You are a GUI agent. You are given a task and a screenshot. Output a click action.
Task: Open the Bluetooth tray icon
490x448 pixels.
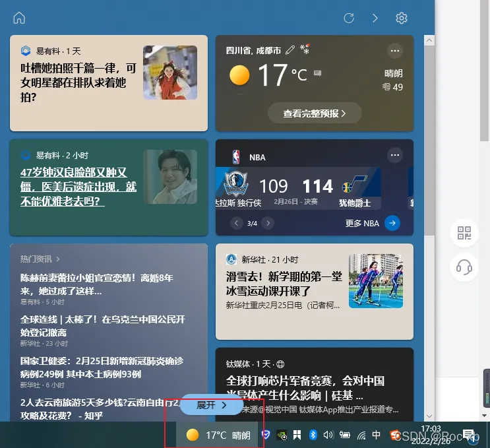[313, 435]
